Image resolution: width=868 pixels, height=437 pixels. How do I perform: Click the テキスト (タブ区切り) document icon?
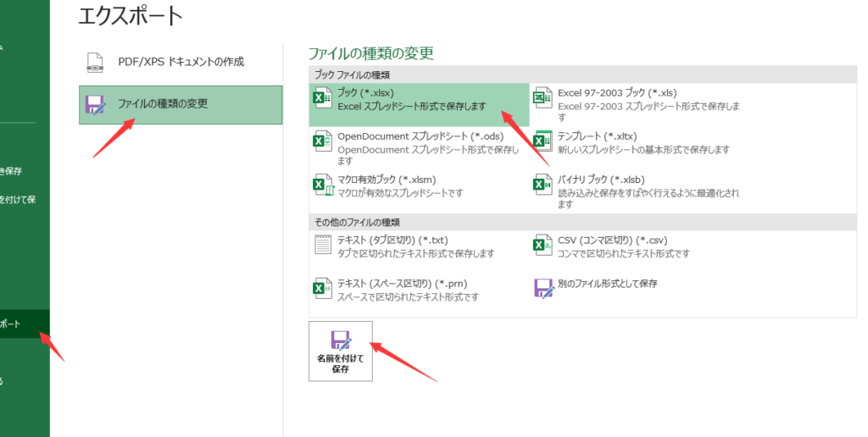click(x=322, y=246)
